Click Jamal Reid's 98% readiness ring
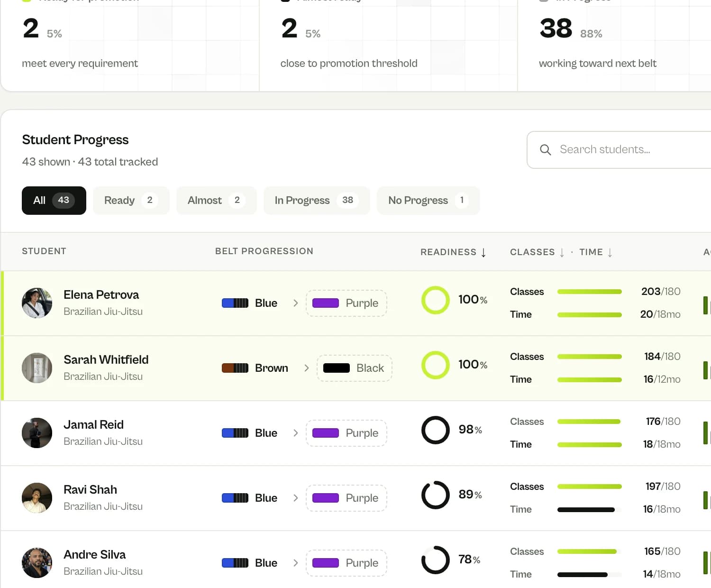The image size is (711, 588). tap(436, 430)
